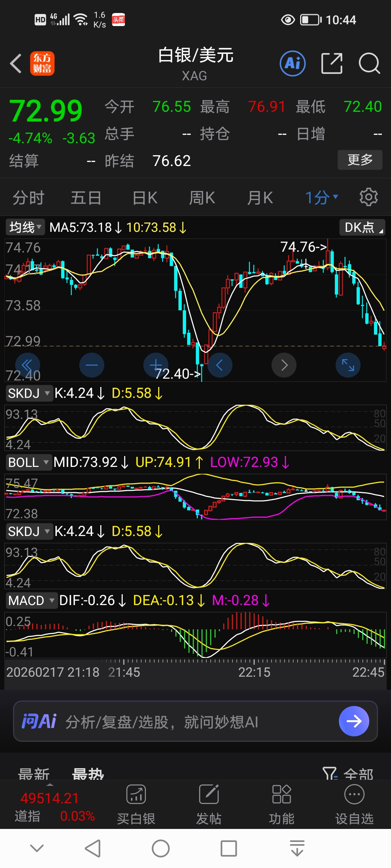The width and height of the screenshot is (391, 868).
Task: Tap the UP:74.91 BOLL readout
Action: point(163,462)
